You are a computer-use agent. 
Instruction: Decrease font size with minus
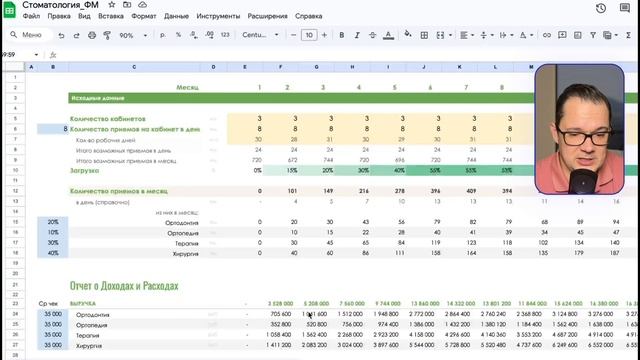(293, 35)
